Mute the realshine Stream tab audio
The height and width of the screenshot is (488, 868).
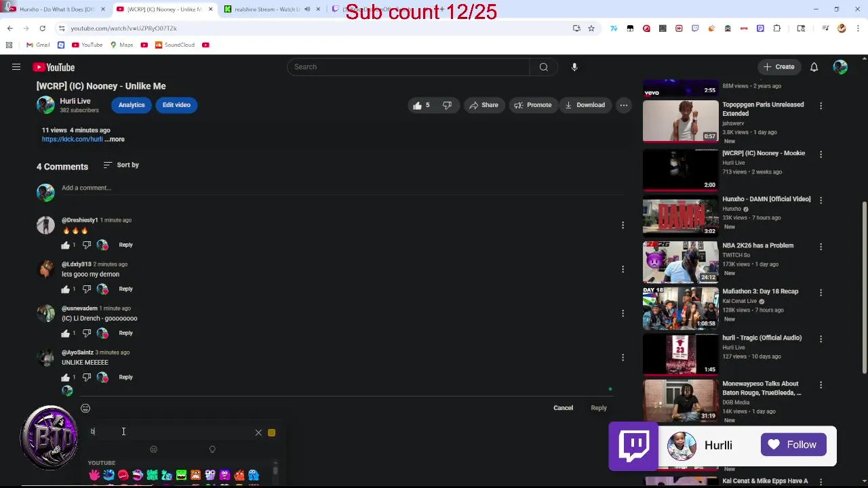pyautogui.click(x=307, y=9)
